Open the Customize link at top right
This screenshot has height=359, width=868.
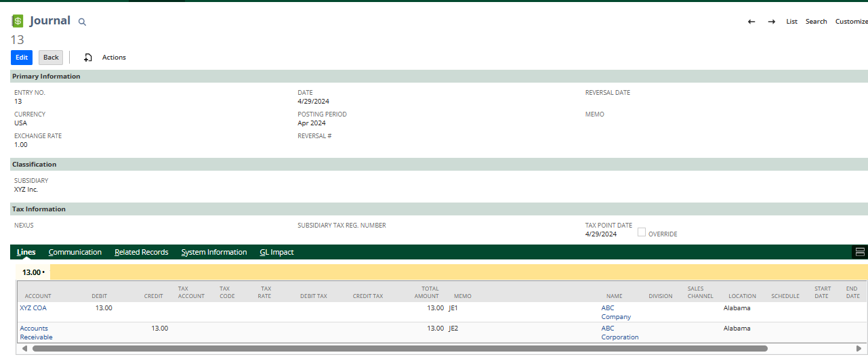(x=851, y=22)
